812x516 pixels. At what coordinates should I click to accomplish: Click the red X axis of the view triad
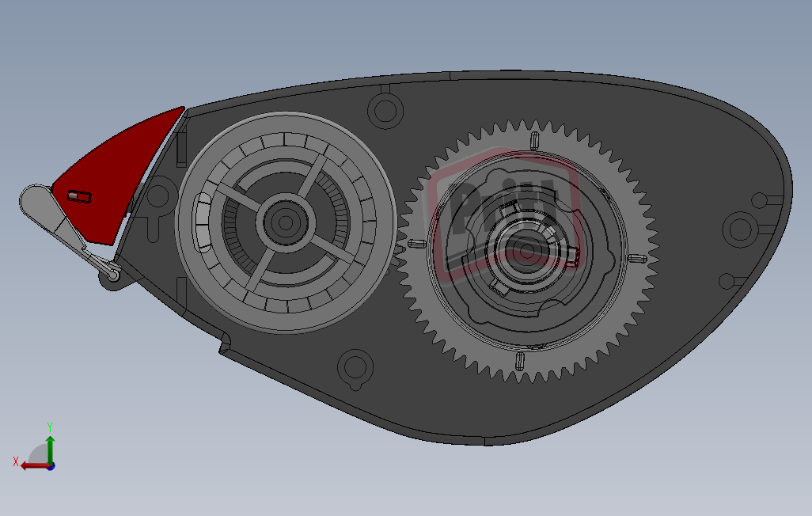click(x=36, y=466)
